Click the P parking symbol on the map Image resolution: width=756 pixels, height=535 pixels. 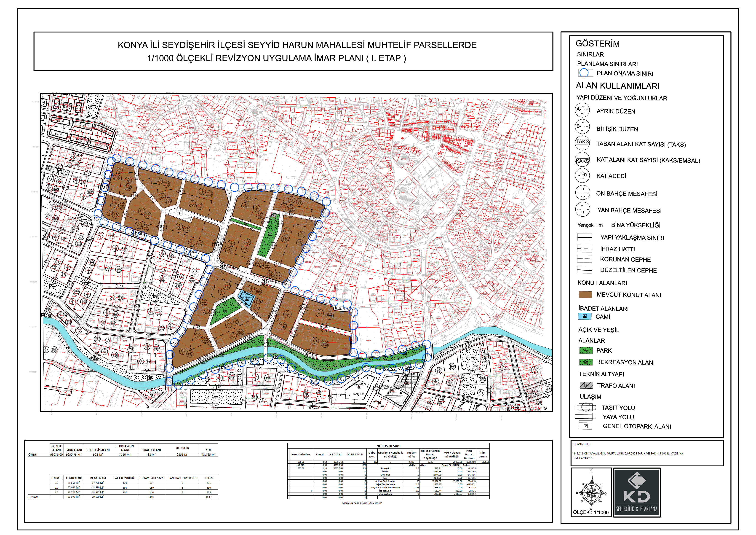180,213
